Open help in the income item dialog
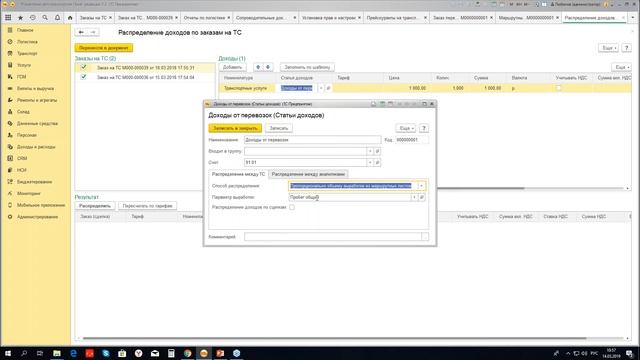This screenshot has width=640, height=360. click(x=424, y=128)
